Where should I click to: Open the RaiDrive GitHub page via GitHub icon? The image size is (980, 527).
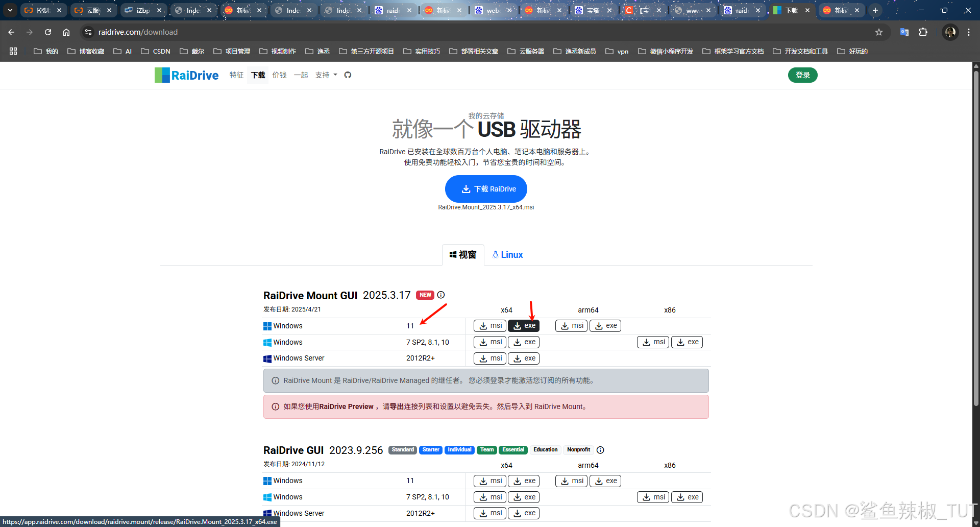[348, 75]
